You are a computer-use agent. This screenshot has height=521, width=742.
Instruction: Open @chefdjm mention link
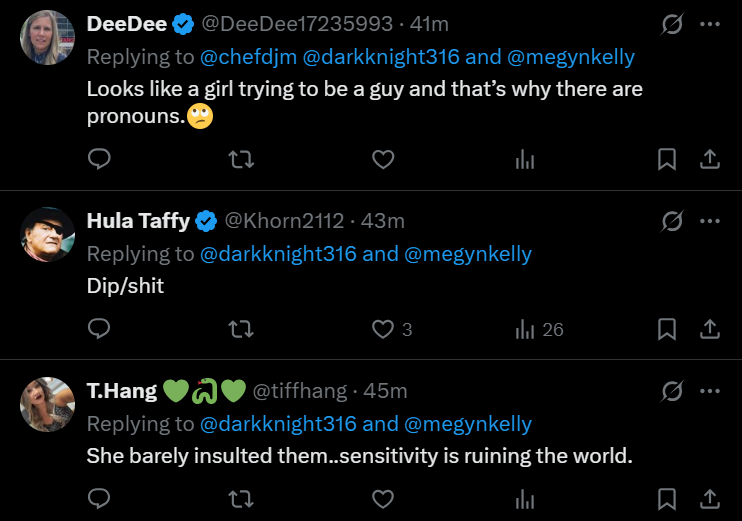click(x=252, y=58)
